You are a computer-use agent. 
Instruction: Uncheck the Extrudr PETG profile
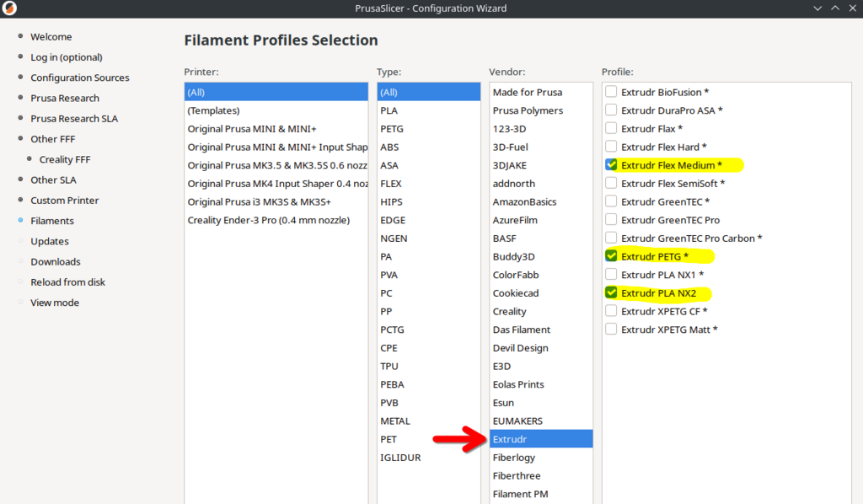(612, 256)
